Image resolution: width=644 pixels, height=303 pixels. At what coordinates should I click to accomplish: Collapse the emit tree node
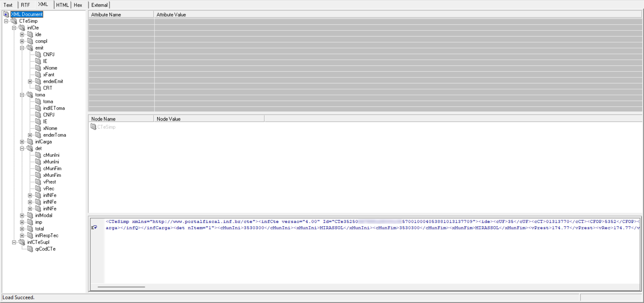(x=22, y=48)
